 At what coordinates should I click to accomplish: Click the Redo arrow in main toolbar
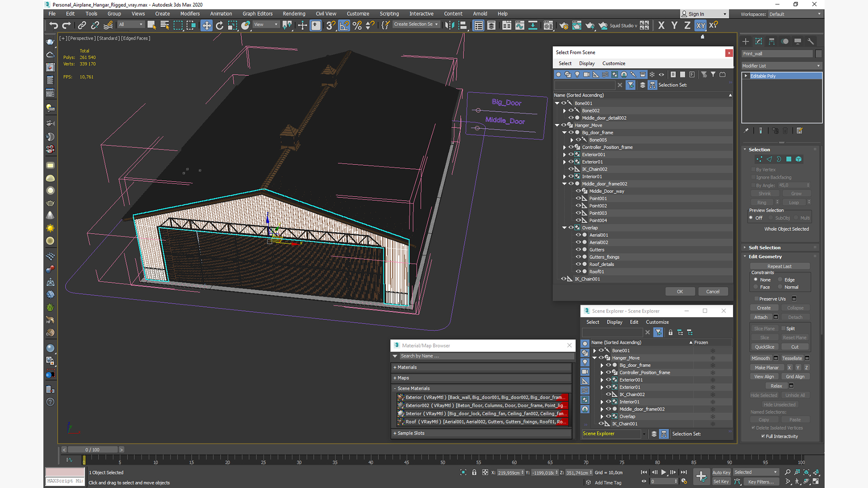66,25
